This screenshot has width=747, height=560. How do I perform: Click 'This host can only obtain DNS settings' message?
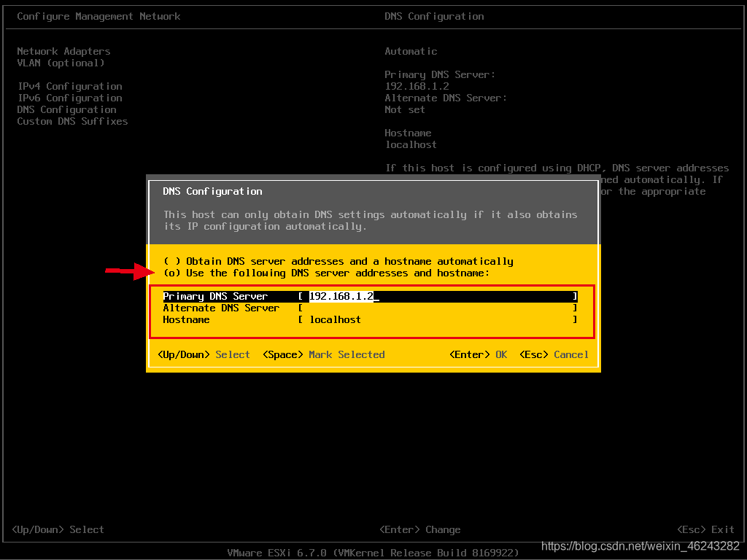coord(370,220)
